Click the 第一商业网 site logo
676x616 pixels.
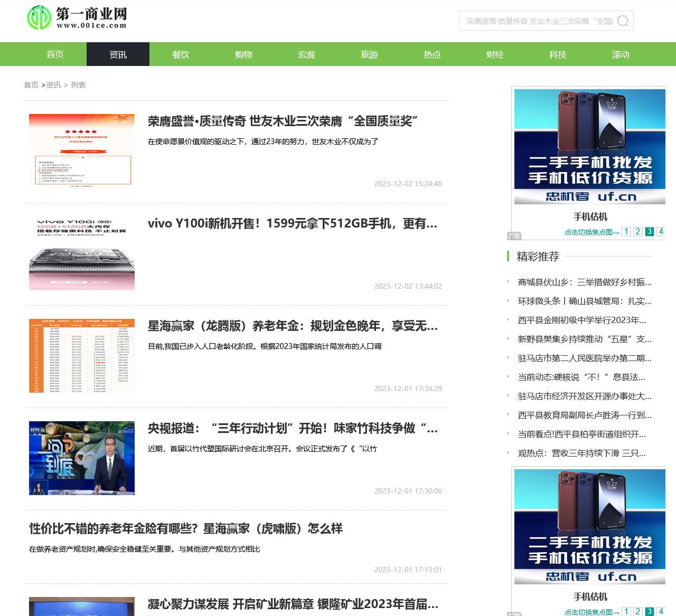pyautogui.click(x=77, y=18)
